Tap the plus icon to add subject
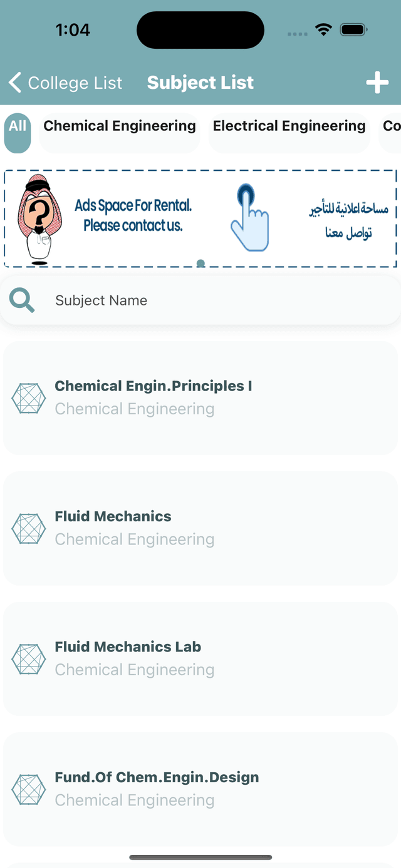401x868 pixels. coord(377,83)
